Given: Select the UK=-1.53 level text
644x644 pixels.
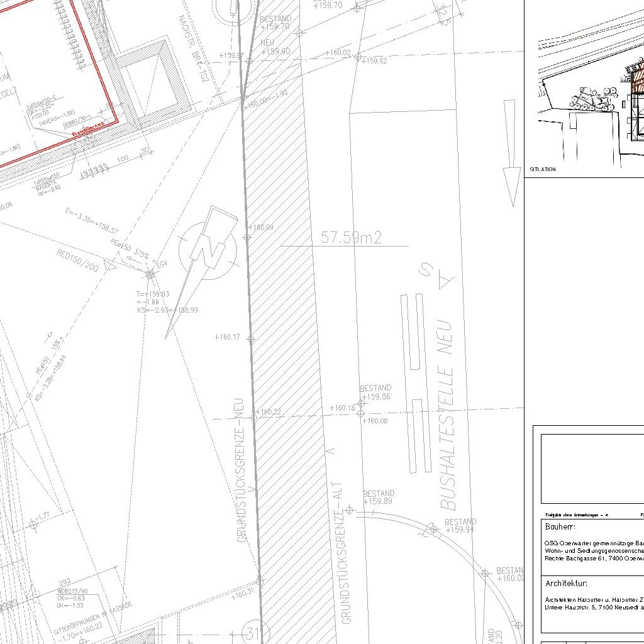Looking at the screenshot, I should point(70,605).
